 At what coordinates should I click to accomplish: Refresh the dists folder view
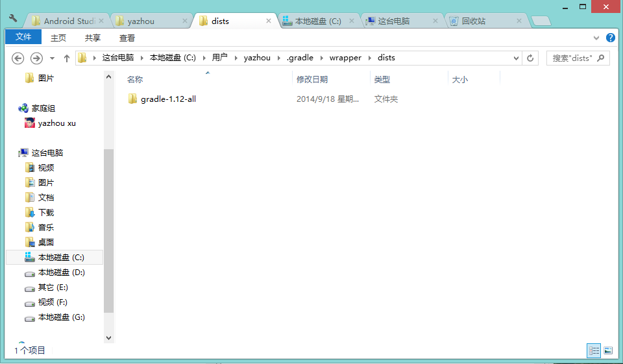click(530, 58)
